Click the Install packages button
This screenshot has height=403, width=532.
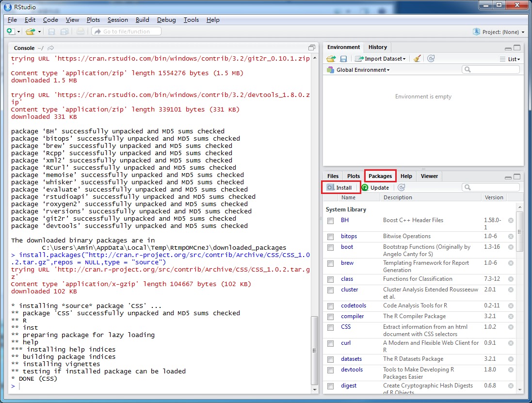[x=340, y=188]
